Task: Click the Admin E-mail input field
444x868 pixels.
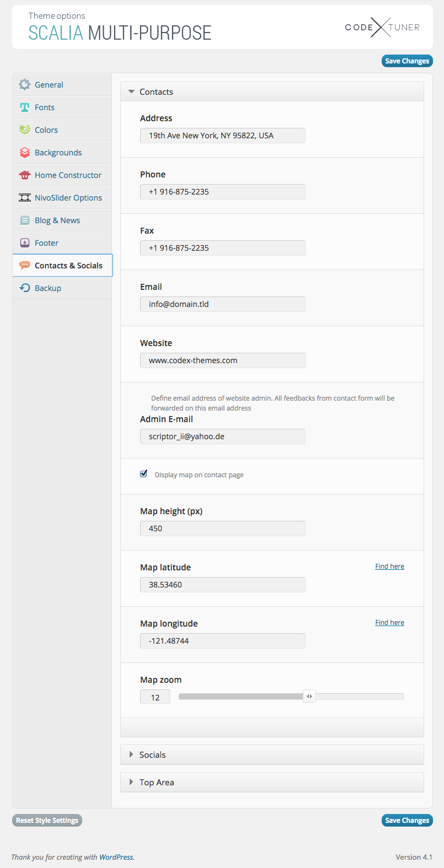Action: 222,436
